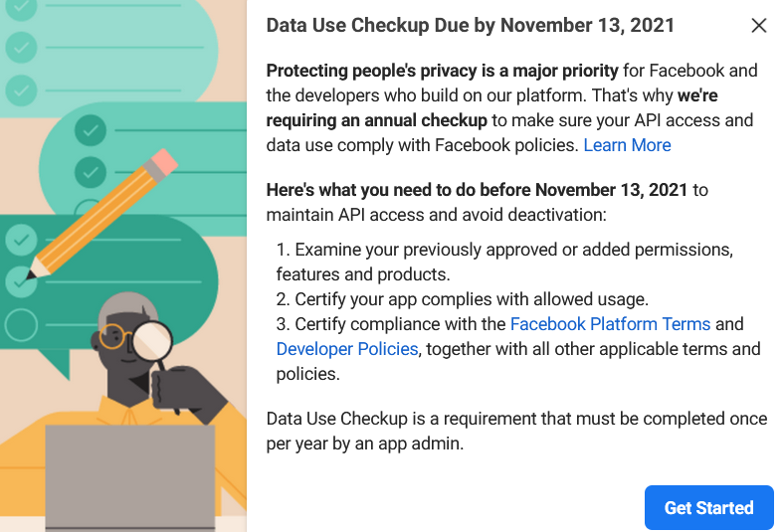Screen dimensions: 784x532
Task: Open the Learn More link
Action: pos(627,145)
